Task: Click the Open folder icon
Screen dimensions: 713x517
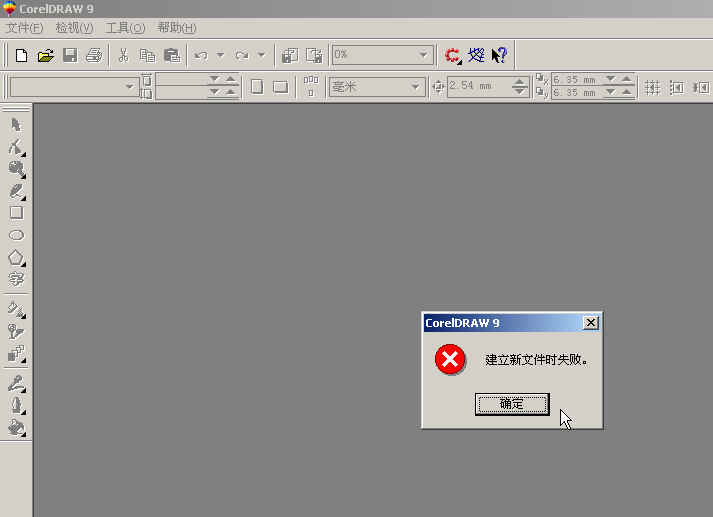Action: click(x=45, y=55)
